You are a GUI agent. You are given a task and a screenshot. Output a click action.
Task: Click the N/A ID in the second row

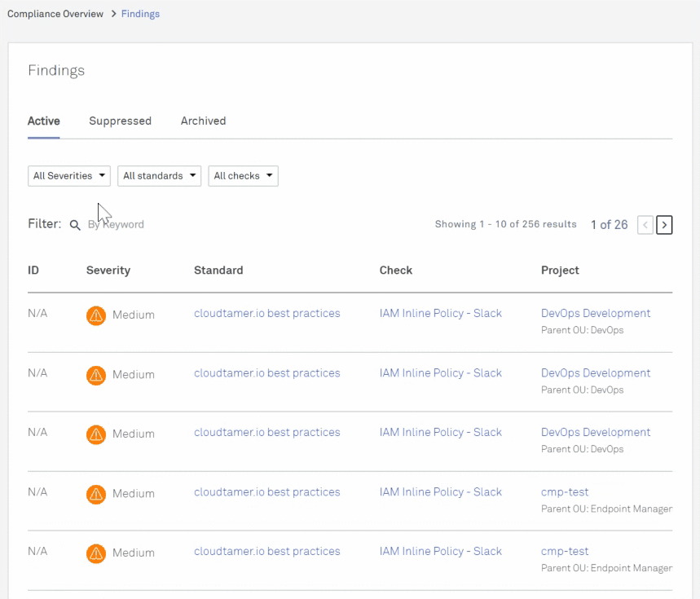37,373
